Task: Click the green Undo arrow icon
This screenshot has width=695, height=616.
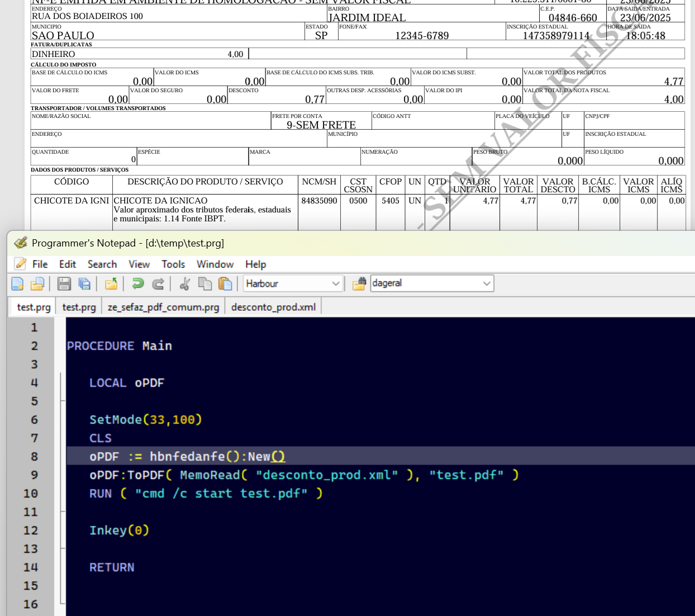Action: click(x=137, y=284)
